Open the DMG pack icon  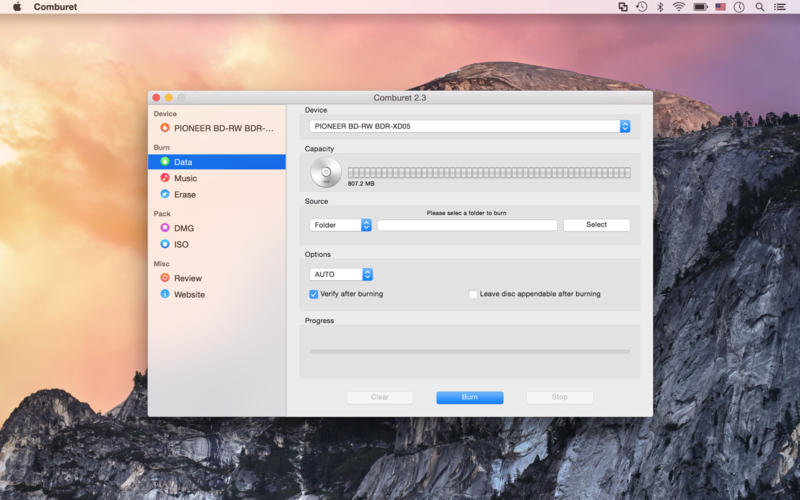click(x=165, y=228)
